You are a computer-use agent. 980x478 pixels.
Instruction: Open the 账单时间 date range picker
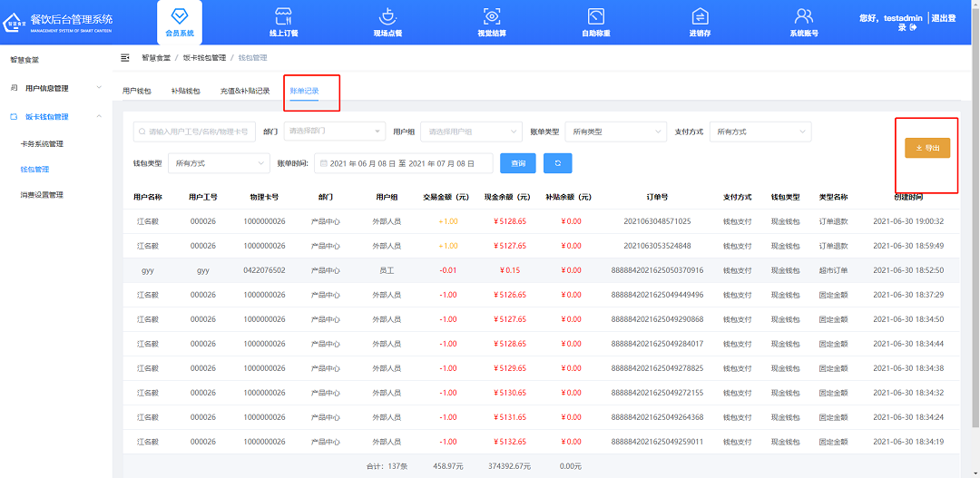point(403,163)
